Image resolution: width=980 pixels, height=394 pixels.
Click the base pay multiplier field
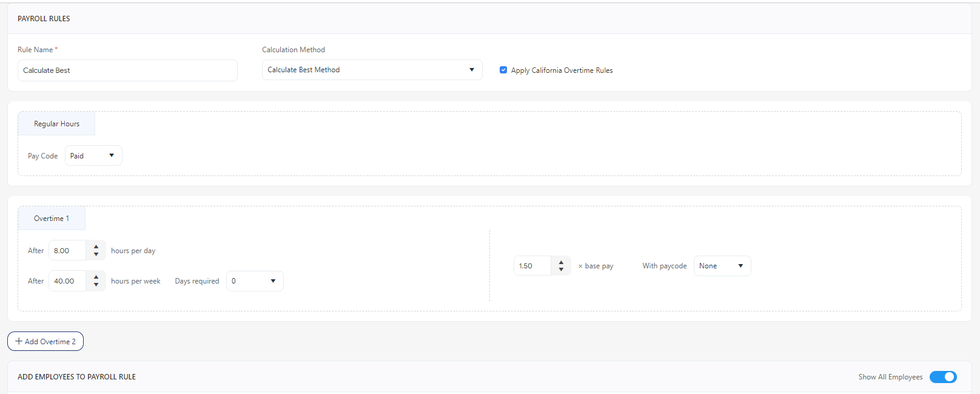pos(532,266)
